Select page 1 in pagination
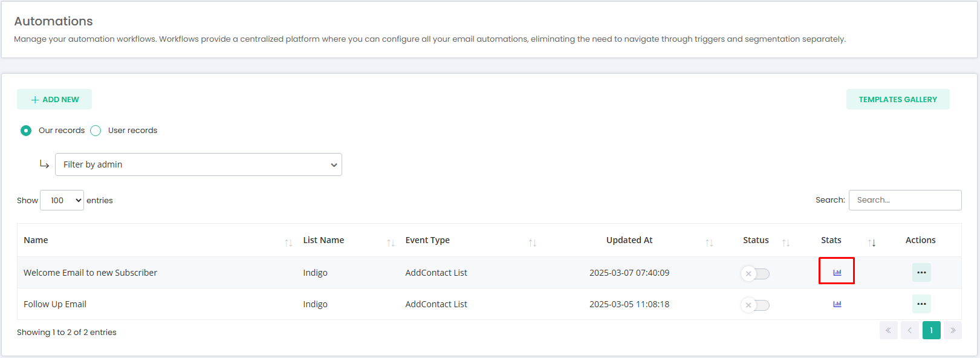 (x=932, y=330)
